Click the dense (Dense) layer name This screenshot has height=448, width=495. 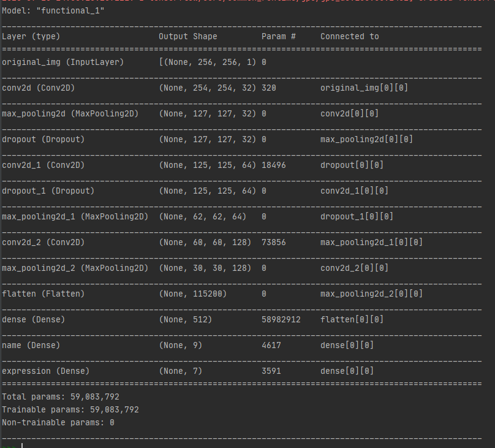(34, 319)
